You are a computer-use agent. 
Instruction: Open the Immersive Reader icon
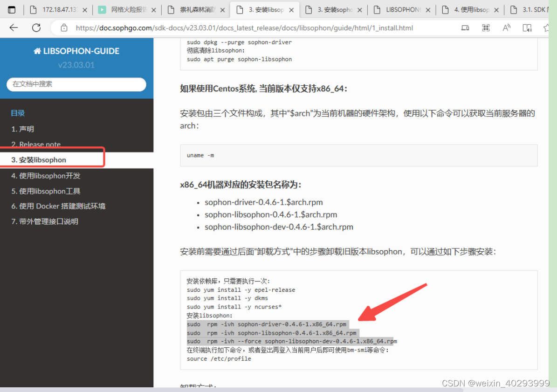coord(527,28)
